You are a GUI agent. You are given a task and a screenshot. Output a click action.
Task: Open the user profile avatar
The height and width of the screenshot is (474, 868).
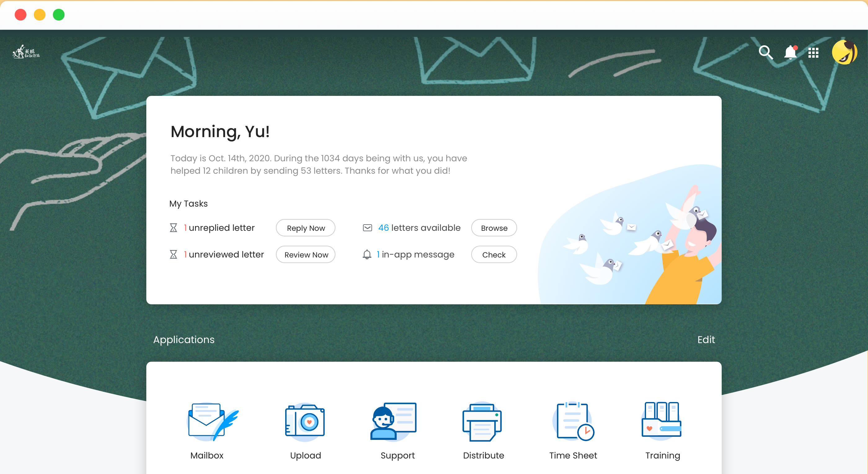click(844, 52)
